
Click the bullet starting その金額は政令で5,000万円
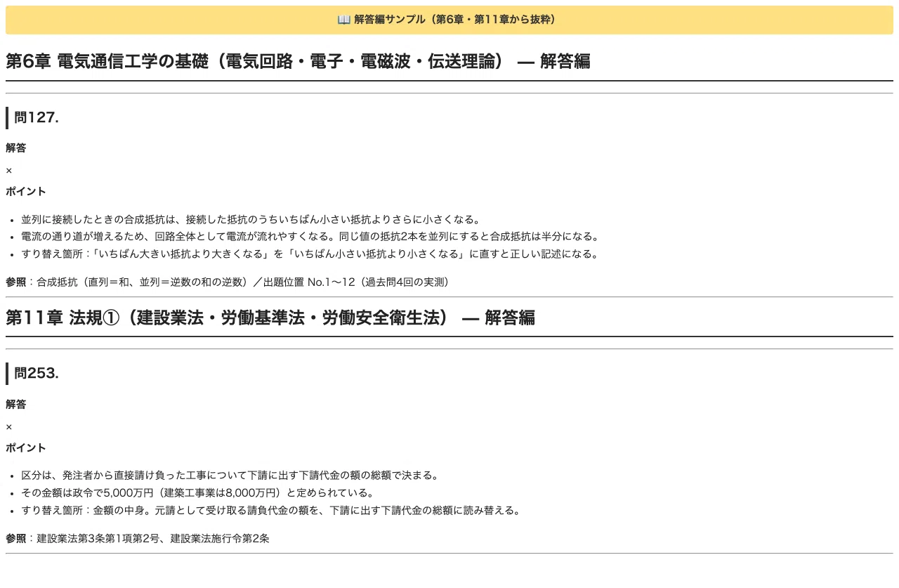198,493
